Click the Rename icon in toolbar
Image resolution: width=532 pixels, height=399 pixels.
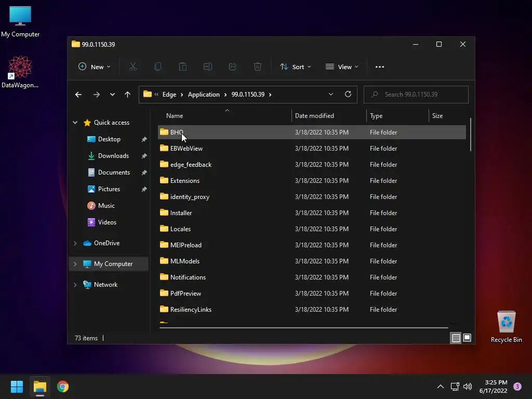(208, 67)
